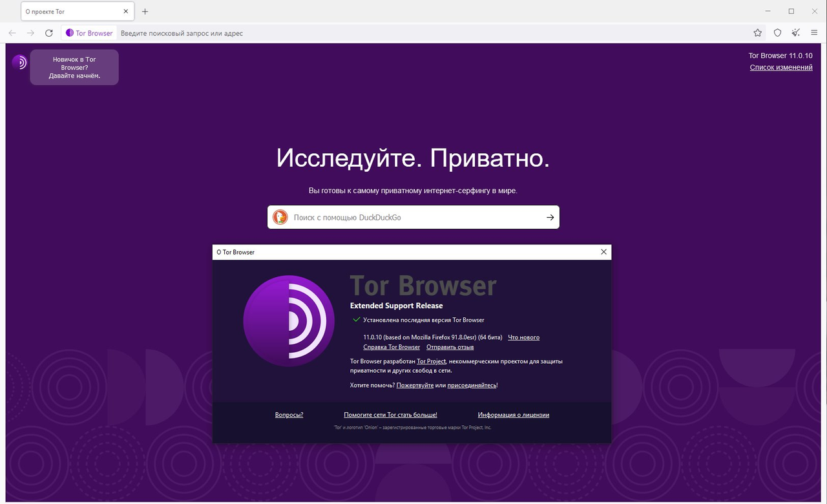Open the 'Что нового' link
This screenshot has height=504, width=827.
pyautogui.click(x=523, y=337)
